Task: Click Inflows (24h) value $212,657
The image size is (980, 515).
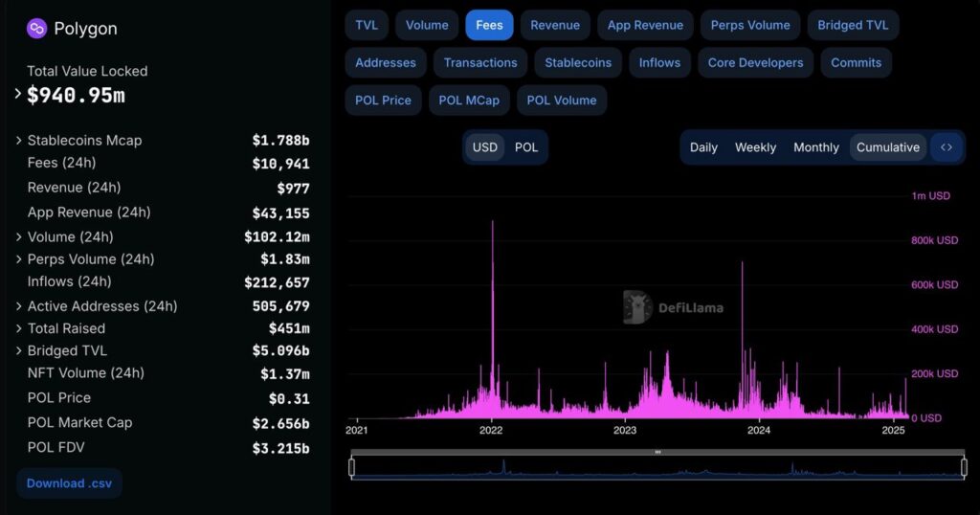Action: point(277,282)
